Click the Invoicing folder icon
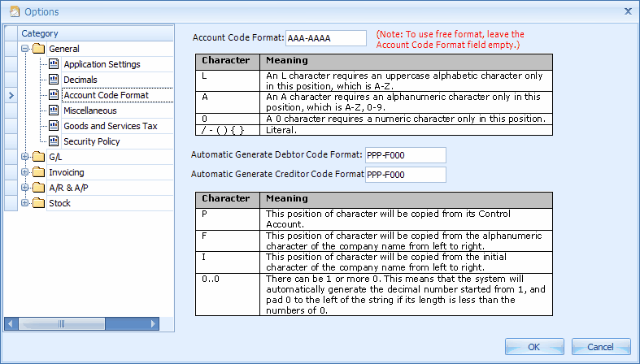640x364 pixels. point(39,172)
